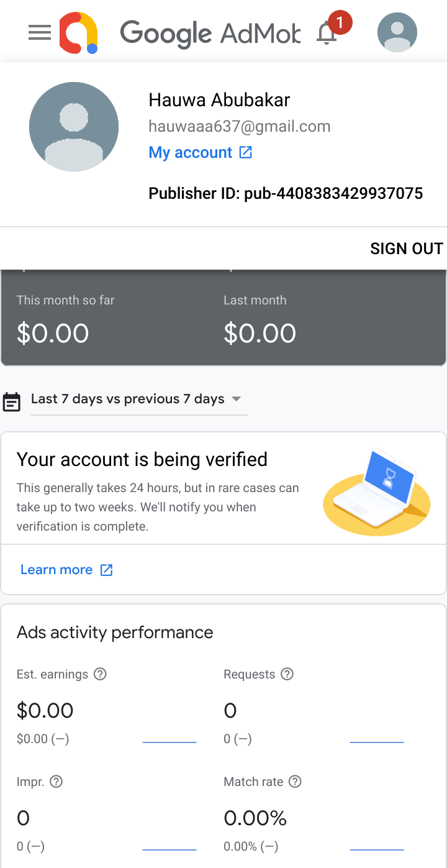Click the large Hauwa Abubakar profile picture
The image size is (447, 868).
point(74,126)
